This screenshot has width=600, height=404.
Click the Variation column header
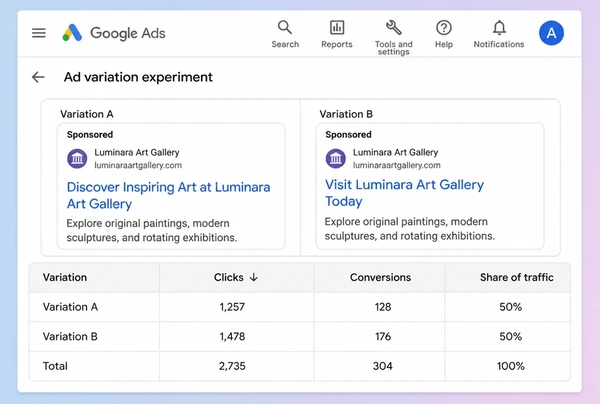[65, 277]
